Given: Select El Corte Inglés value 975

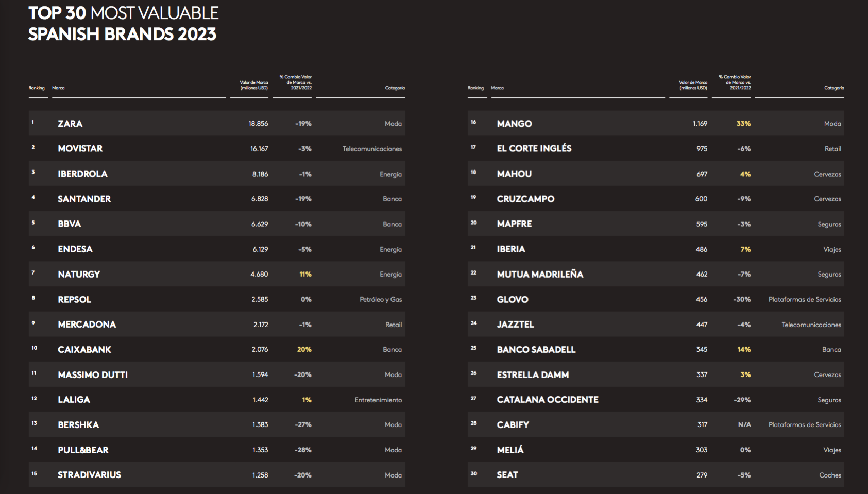Looking at the screenshot, I should pyautogui.click(x=702, y=149).
